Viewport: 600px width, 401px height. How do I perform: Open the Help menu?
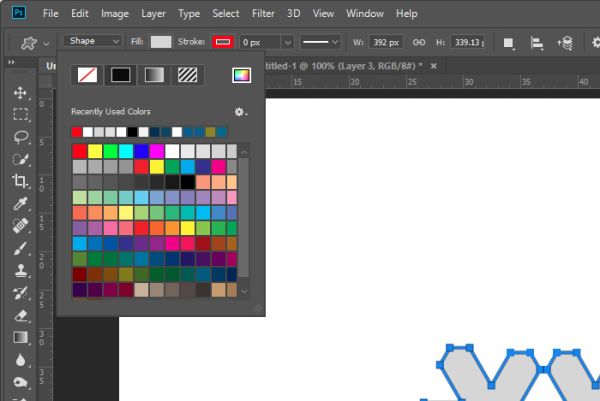[x=406, y=14]
